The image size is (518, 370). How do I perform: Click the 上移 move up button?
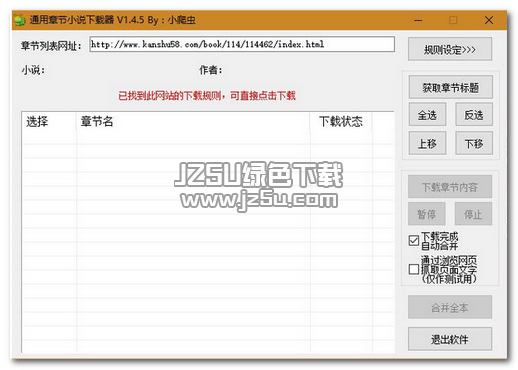click(x=427, y=144)
